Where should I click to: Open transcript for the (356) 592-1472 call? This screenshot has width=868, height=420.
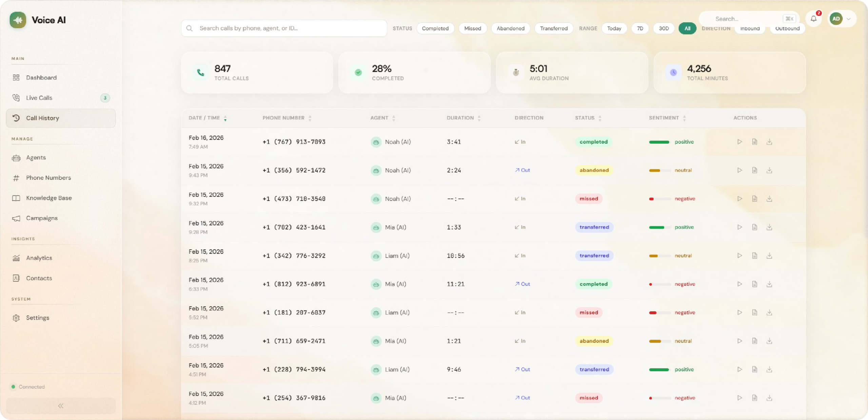(x=754, y=170)
